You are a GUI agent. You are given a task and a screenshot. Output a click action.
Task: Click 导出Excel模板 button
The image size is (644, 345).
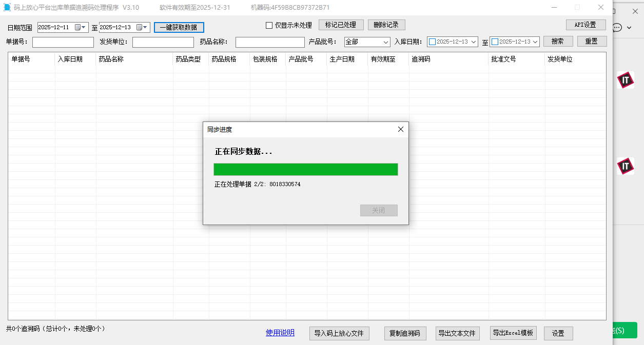[x=513, y=333]
